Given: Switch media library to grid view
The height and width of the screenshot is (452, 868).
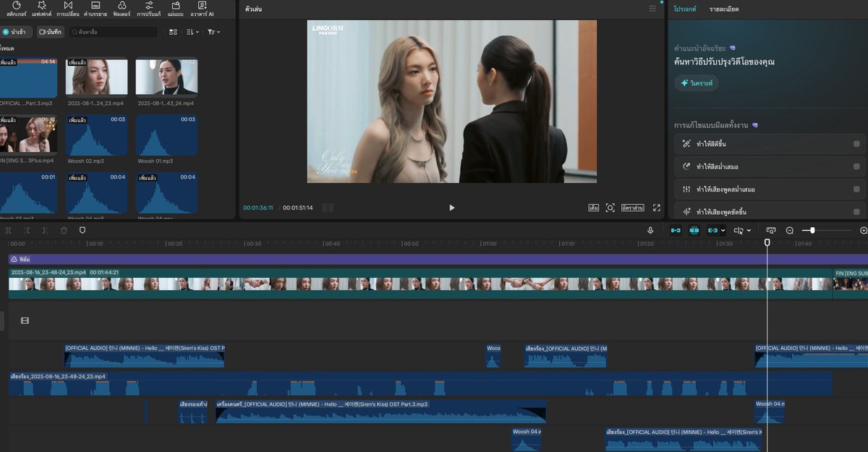Looking at the screenshot, I should (173, 32).
